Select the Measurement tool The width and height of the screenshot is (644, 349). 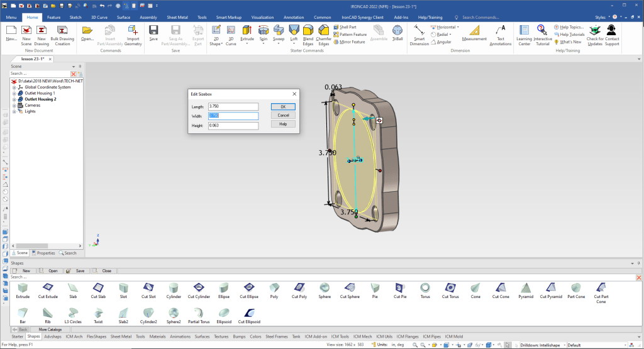(x=474, y=33)
